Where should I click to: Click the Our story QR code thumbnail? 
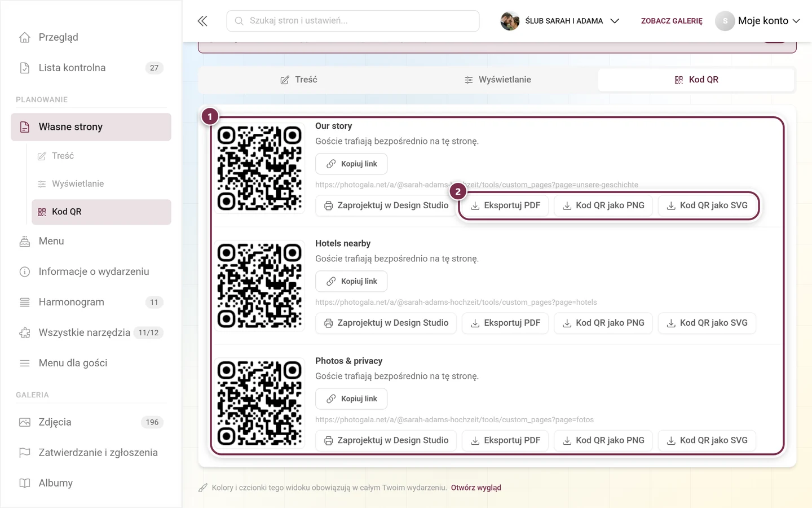click(x=260, y=169)
